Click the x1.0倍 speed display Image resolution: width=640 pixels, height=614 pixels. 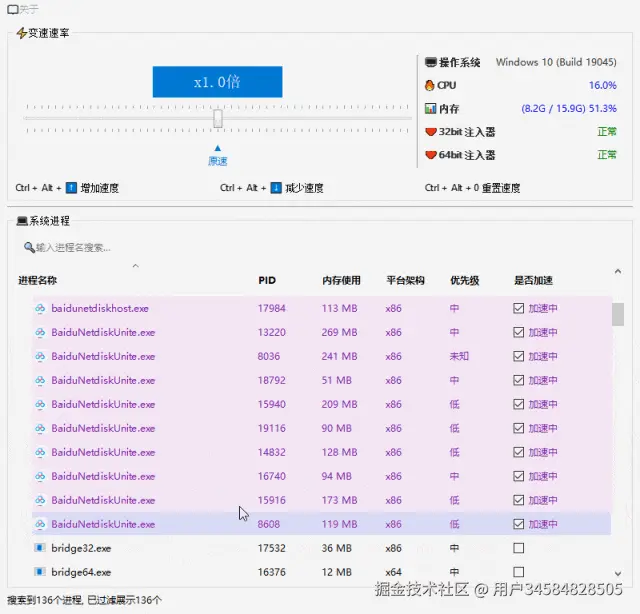pyautogui.click(x=218, y=82)
